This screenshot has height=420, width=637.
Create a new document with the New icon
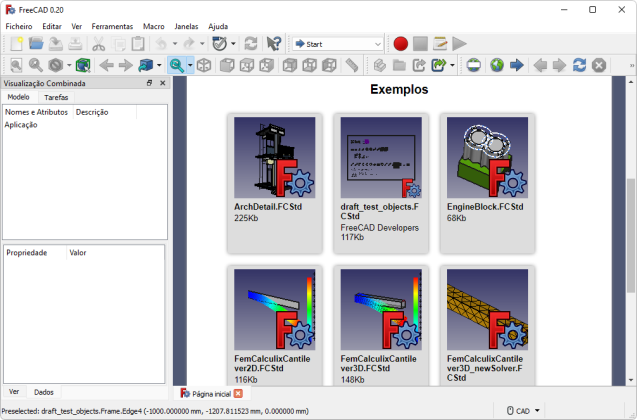click(x=16, y=43)
